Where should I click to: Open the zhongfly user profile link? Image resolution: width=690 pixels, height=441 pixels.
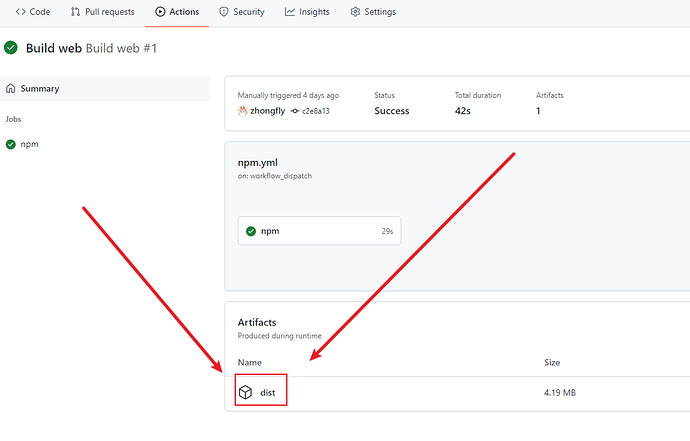[268, 111]
